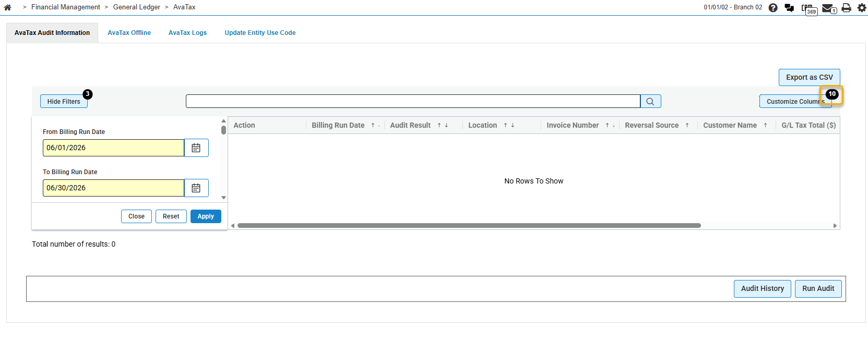
Task: Close the filter panel
Action: coord(136,216)
